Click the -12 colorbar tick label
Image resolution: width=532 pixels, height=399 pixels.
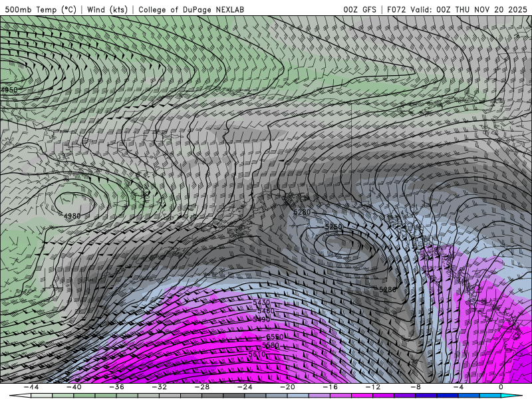pos(373,387)
